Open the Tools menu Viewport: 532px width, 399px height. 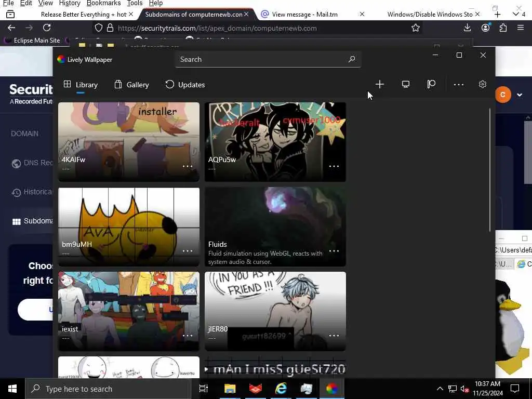point(135,3)
